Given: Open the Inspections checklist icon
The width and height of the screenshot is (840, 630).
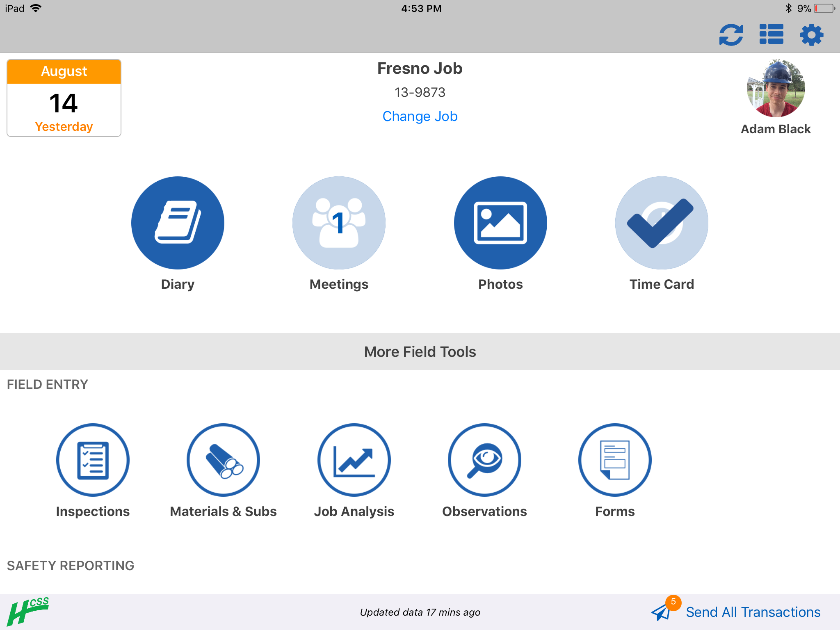Looking at the screenshot, I should tap(93, 460).
